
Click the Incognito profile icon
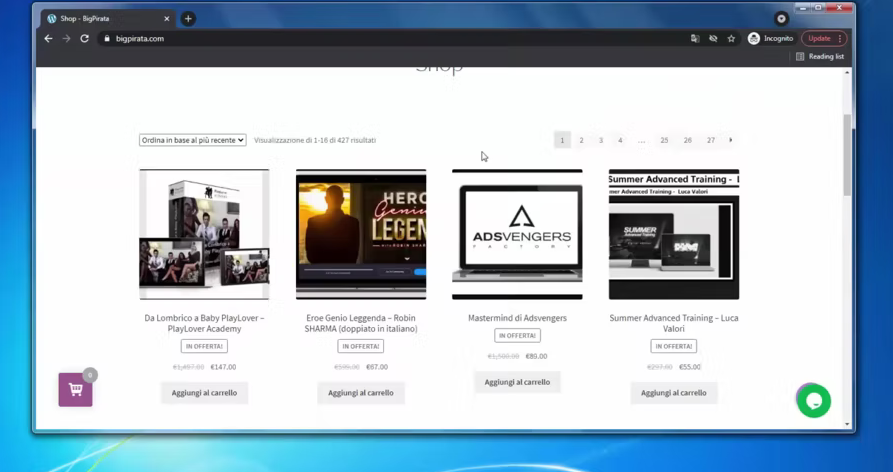771,39
